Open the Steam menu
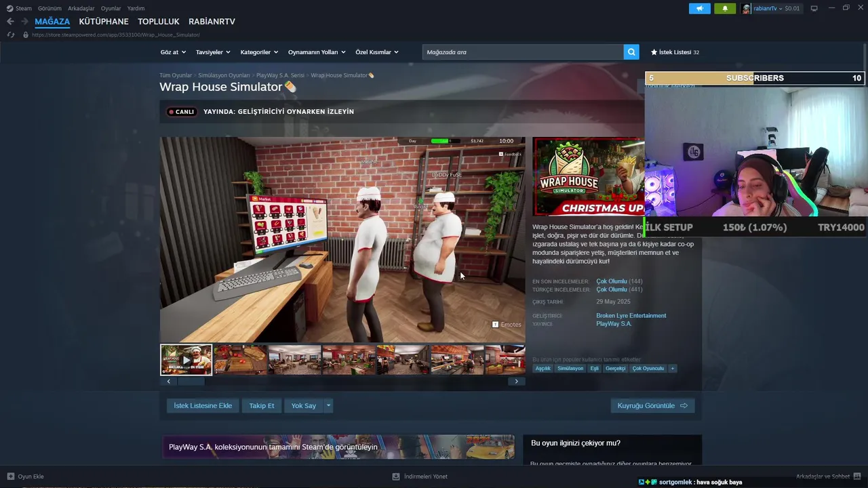 pos(24,8)
